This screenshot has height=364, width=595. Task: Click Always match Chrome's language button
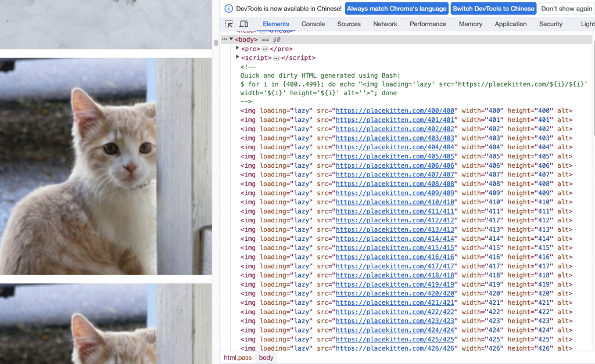(x=396, y=8)
